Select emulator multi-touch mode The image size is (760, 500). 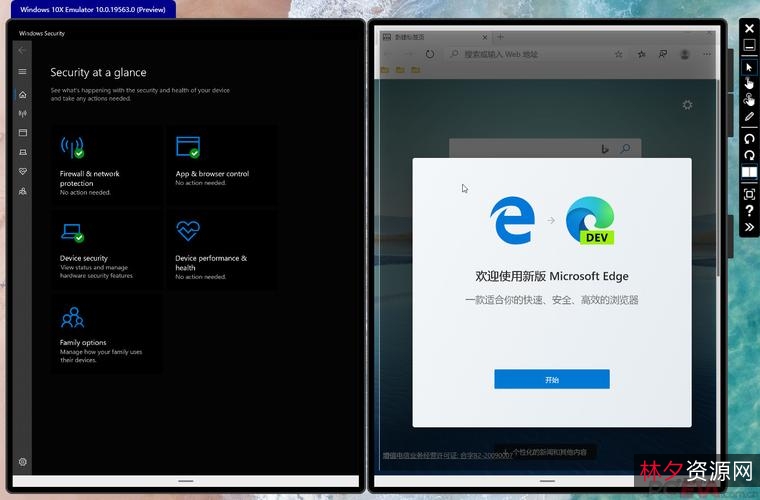tap(749, 100)
